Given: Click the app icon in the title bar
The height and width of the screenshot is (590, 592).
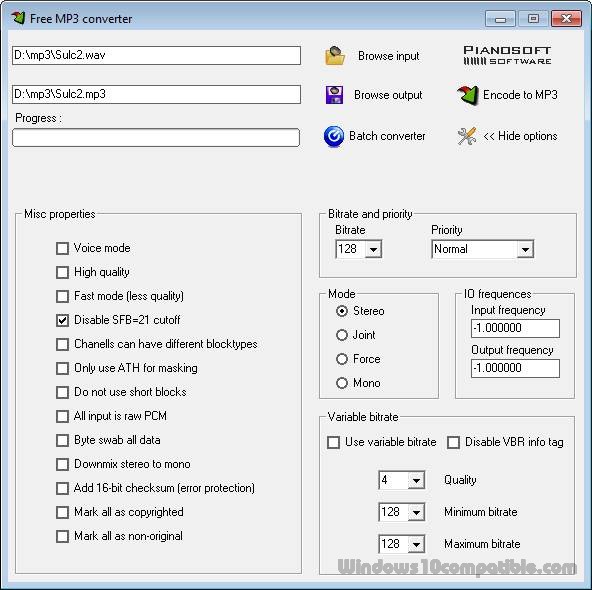Looking at the screenshot, I should [x=18, y=18].
